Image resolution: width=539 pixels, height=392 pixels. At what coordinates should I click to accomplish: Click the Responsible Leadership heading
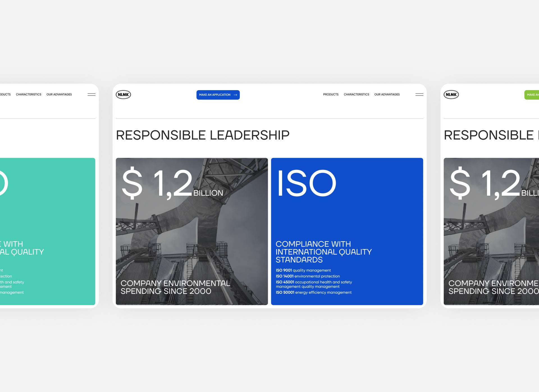pos(202,135)
